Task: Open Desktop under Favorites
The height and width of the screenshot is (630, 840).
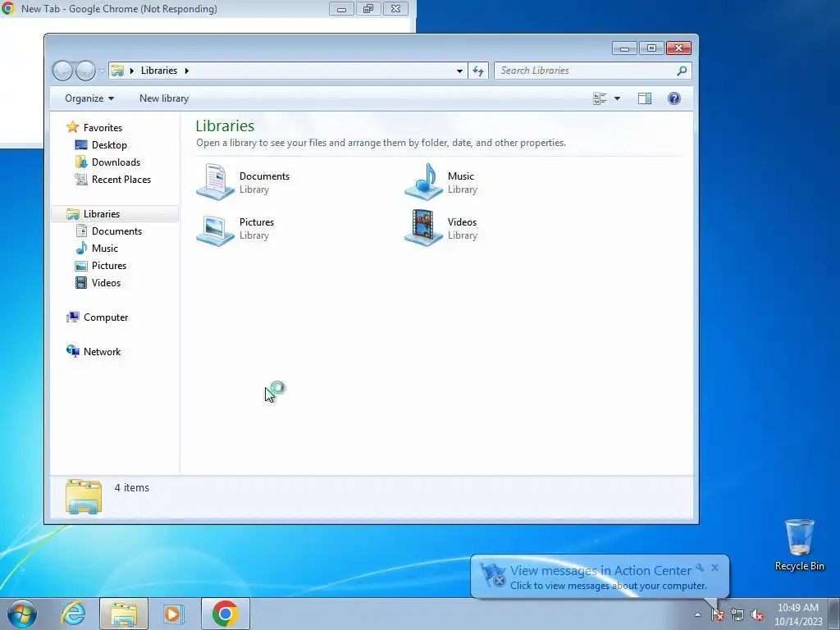Action: (109, 145)
